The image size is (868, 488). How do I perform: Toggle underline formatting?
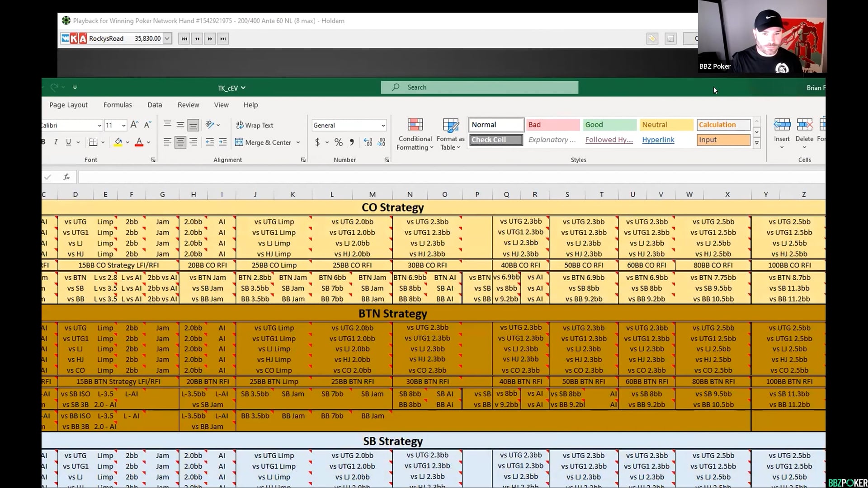68,142
